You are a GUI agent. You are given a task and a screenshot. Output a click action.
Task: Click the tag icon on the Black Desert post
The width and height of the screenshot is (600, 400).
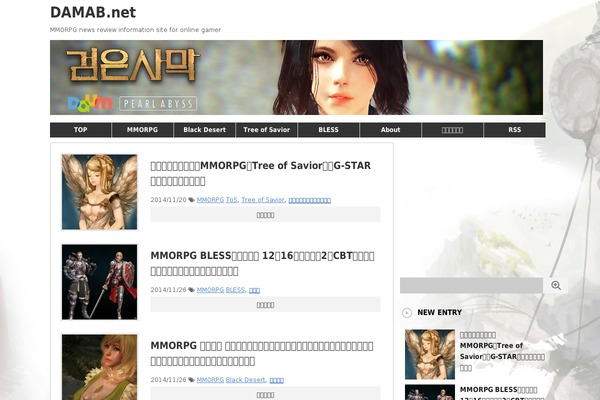click(191, 380)
